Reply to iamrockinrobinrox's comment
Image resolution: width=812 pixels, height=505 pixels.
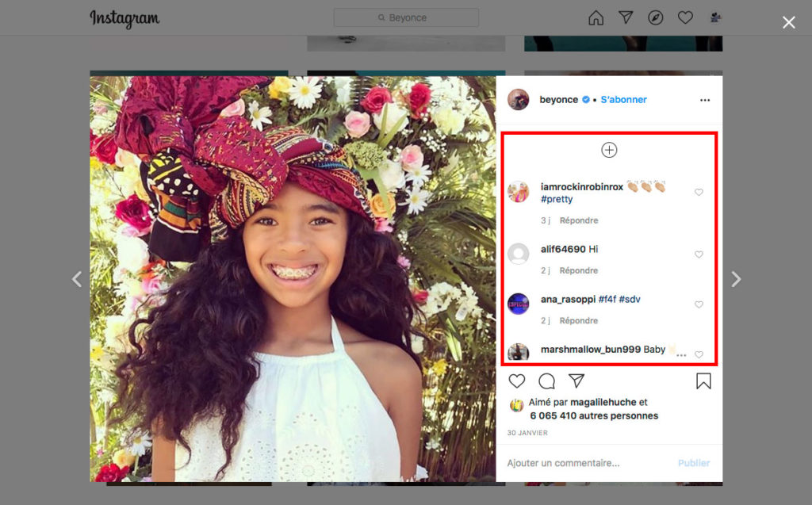tap(579, 220)
